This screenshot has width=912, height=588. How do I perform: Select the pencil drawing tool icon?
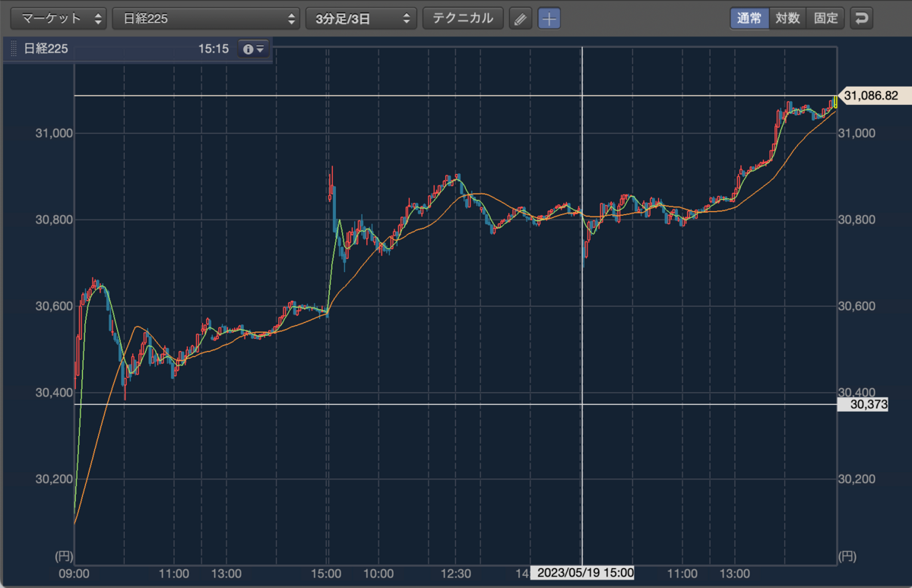click(520, 18)
